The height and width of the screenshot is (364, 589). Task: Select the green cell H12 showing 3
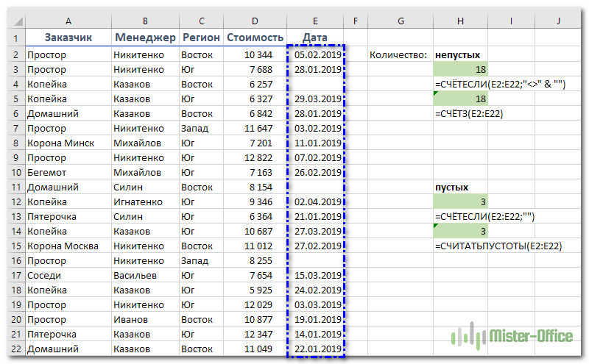point(461,201)
